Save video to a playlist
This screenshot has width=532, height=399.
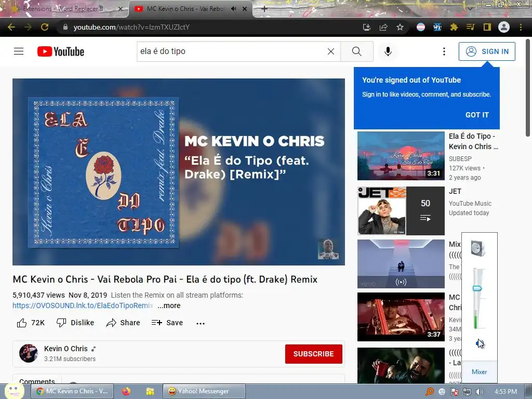pyautogui.click(x=167, y=323)
